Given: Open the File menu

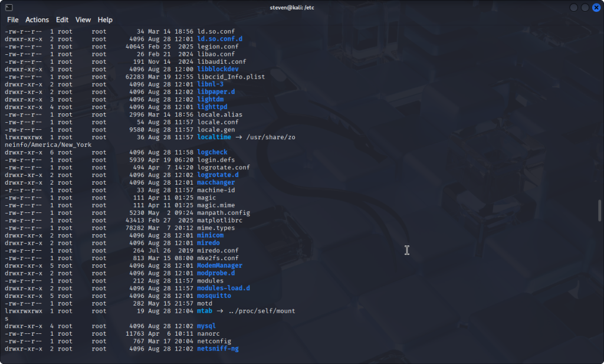Looking at the screenshot, I should pyautogui.click(x=12, y=19).
